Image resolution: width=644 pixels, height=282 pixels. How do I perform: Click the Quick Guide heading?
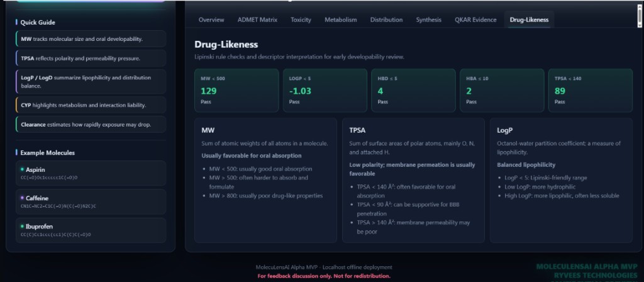pyautogui.click(x=37, y=22)
